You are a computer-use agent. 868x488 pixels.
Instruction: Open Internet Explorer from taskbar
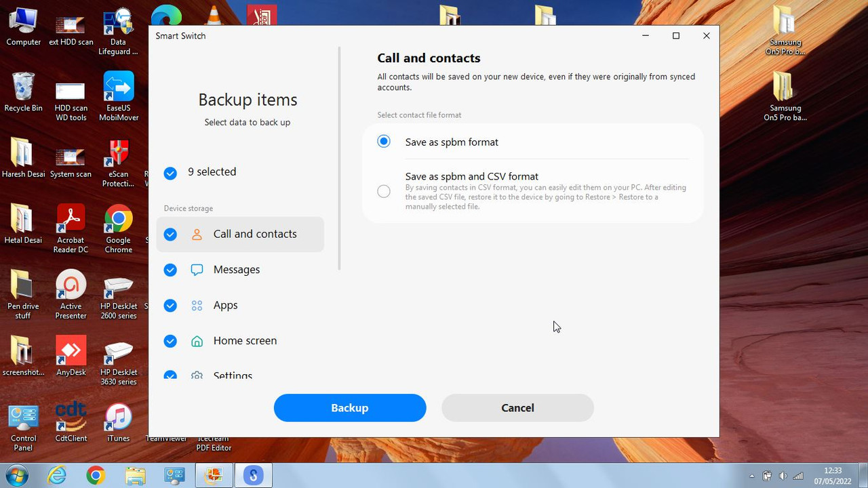[x=57, y=476]
